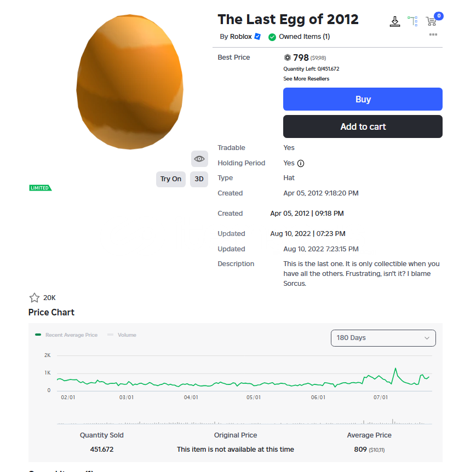This screenshot has height=472, width=476.
Task: Click the blue Buy button
Action: [363, 99]
